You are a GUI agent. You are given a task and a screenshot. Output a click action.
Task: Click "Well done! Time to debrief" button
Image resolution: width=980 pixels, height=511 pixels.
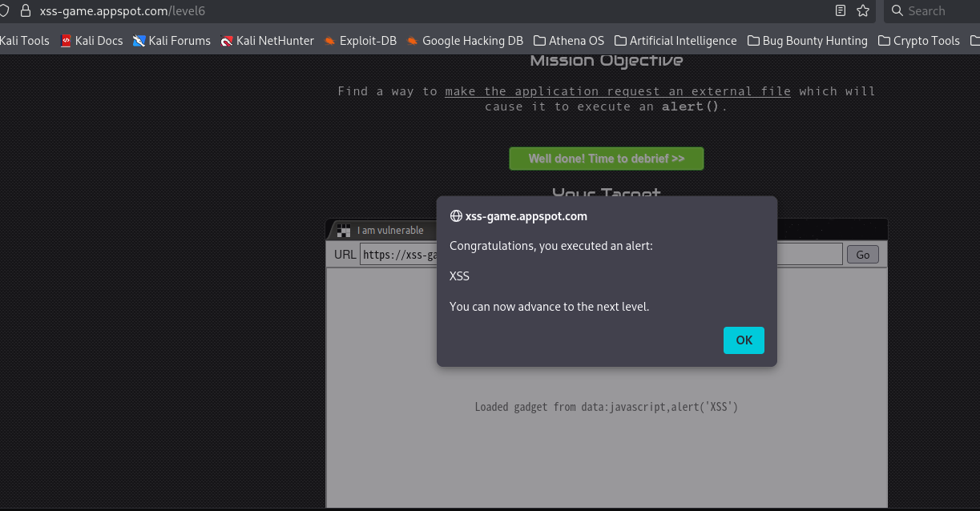(607, 159)
